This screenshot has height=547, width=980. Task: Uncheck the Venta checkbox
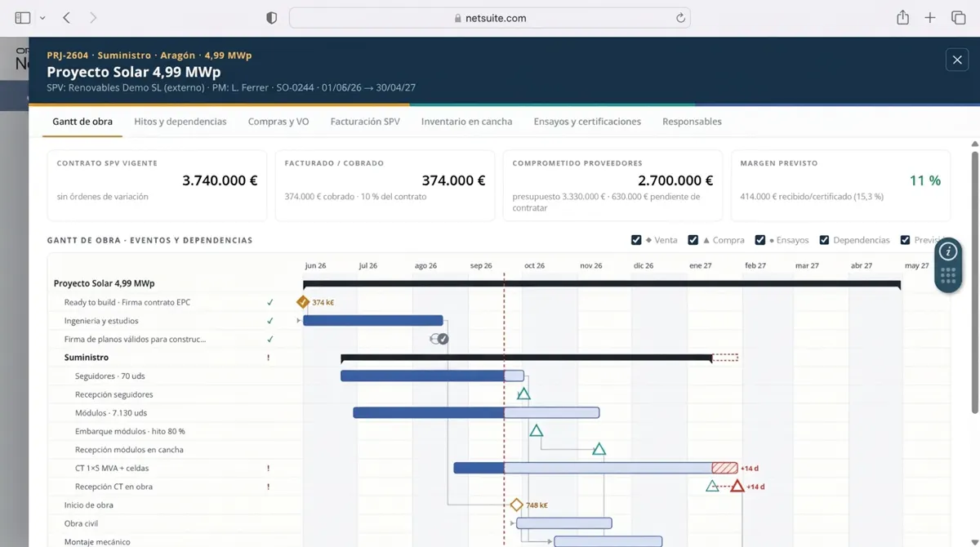[636, 240]
